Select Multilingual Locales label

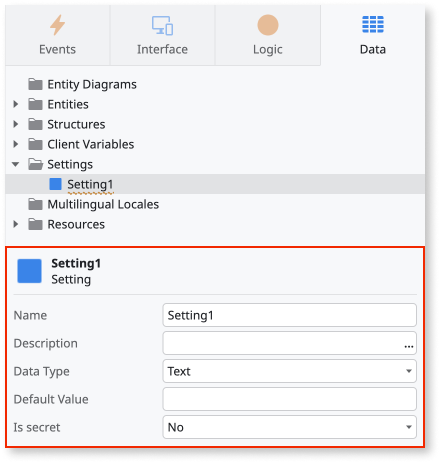point(103,204)
